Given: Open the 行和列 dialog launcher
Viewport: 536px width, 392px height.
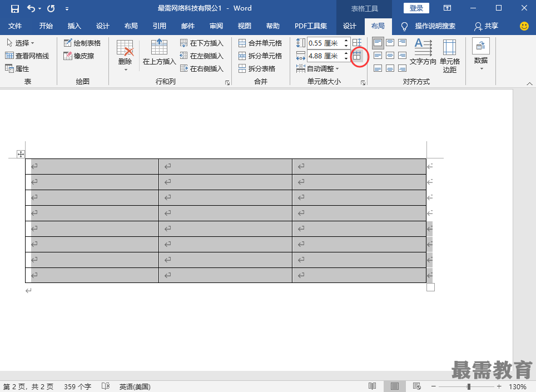Looking at the screenshot, I should (227, 83).
